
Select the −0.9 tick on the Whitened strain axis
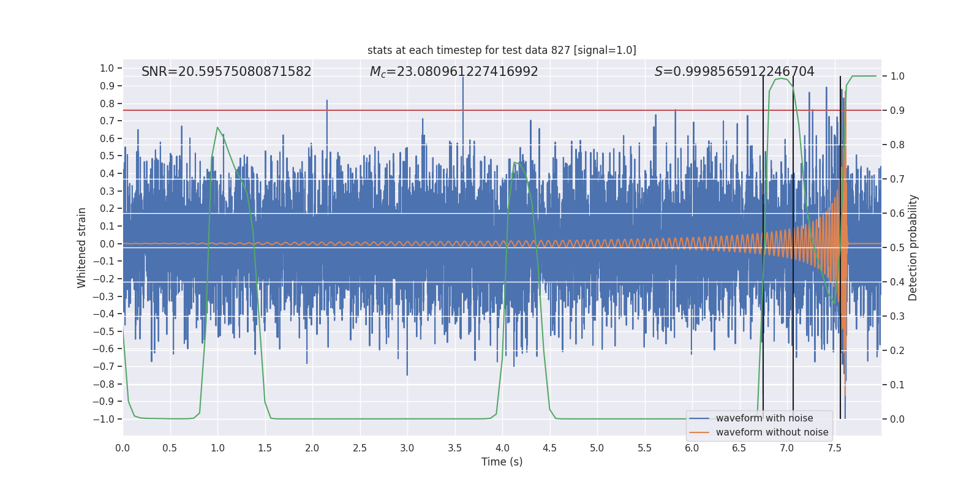(x=104, y=402)
